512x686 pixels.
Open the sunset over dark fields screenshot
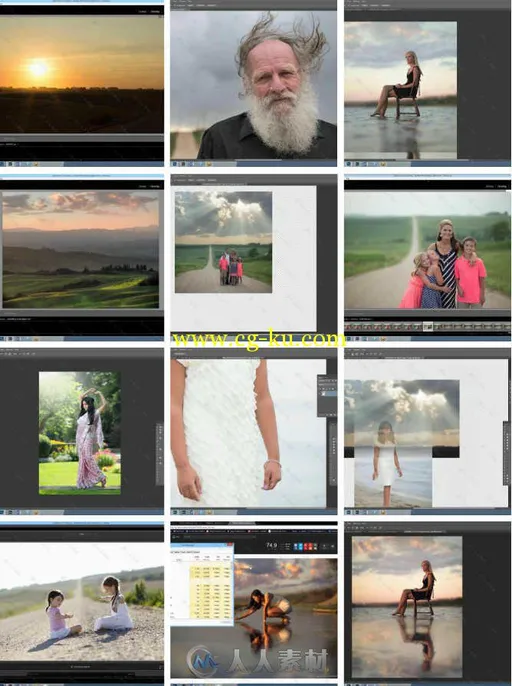click(x=82, y=83)
